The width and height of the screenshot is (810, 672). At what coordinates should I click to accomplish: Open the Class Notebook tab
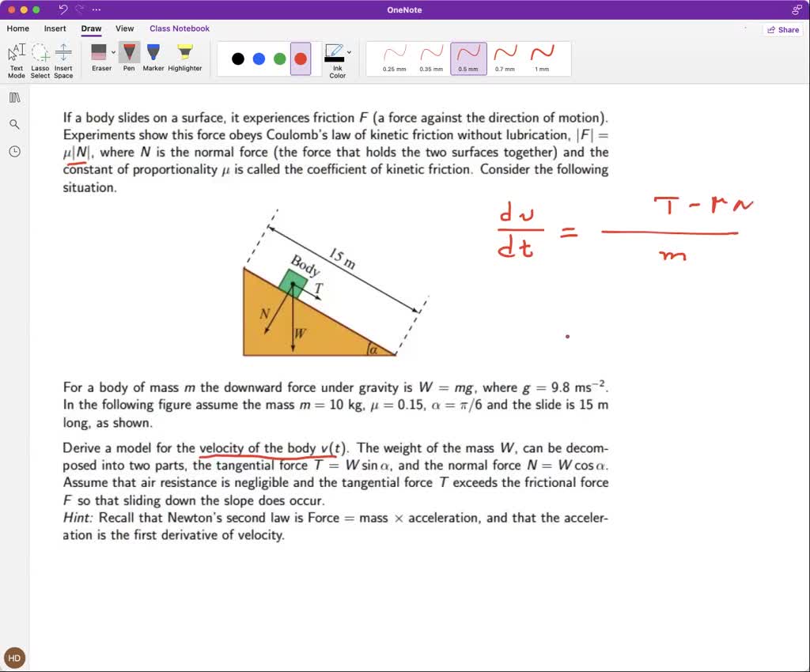click(x=180, y=28)
